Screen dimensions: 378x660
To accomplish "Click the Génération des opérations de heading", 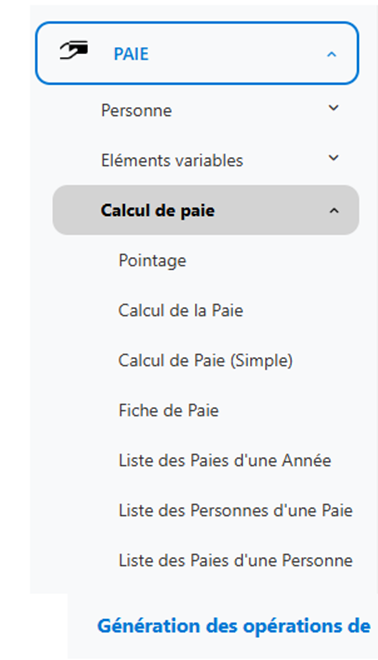I will [x=234, y=626].
